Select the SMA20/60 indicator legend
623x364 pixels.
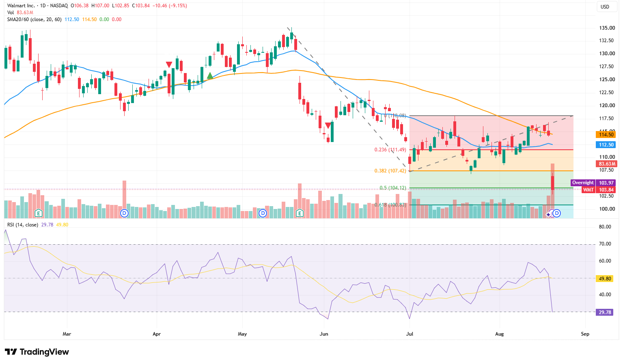(34, 19)
